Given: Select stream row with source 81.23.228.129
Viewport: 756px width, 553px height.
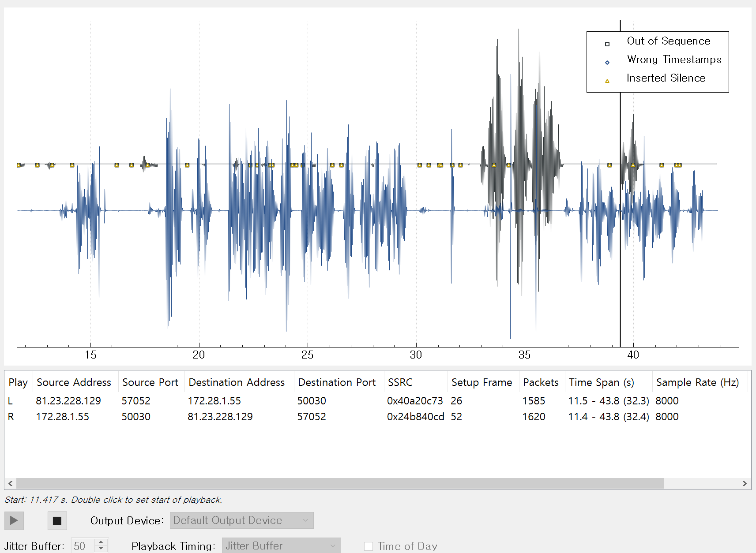Looking at the screenshot, I should coord(377,401).
